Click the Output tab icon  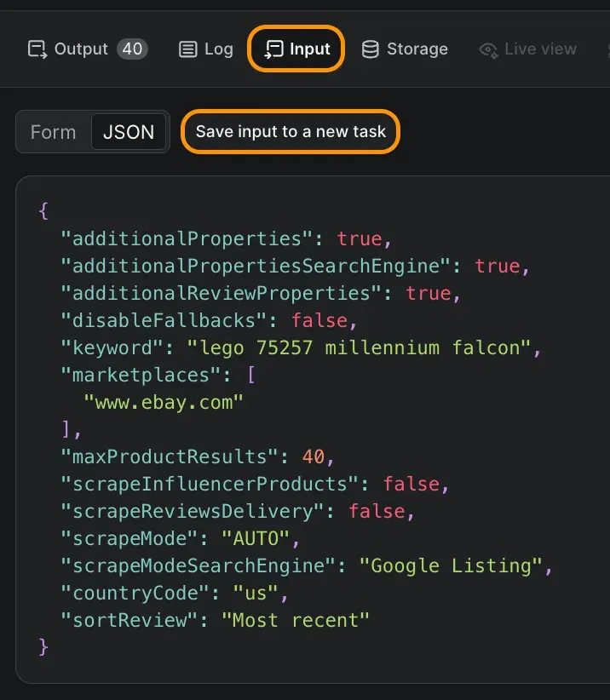coord(37,49)
